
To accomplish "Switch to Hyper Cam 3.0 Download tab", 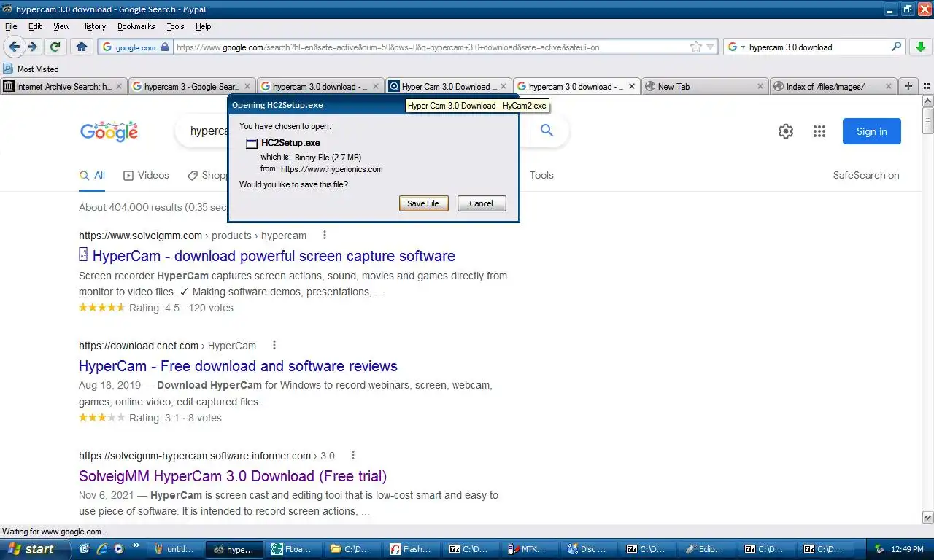I will (x=448, y=86).
